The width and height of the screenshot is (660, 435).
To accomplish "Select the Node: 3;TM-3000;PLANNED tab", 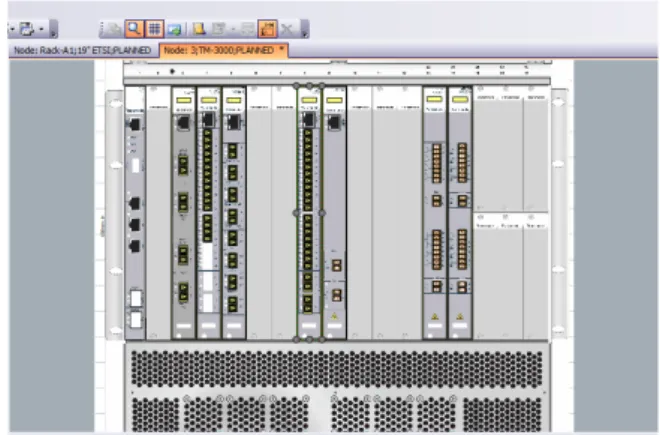I will [224, 50].
